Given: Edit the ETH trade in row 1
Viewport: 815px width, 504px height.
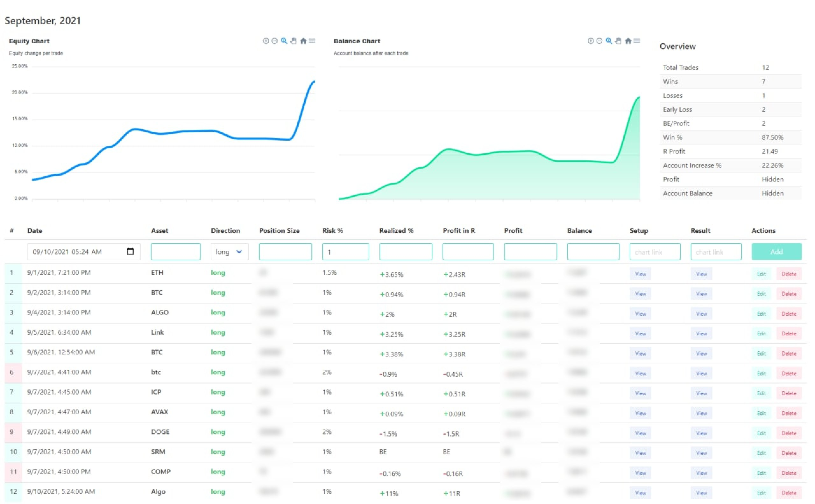Looking at the screenshot, I should 761,274.
